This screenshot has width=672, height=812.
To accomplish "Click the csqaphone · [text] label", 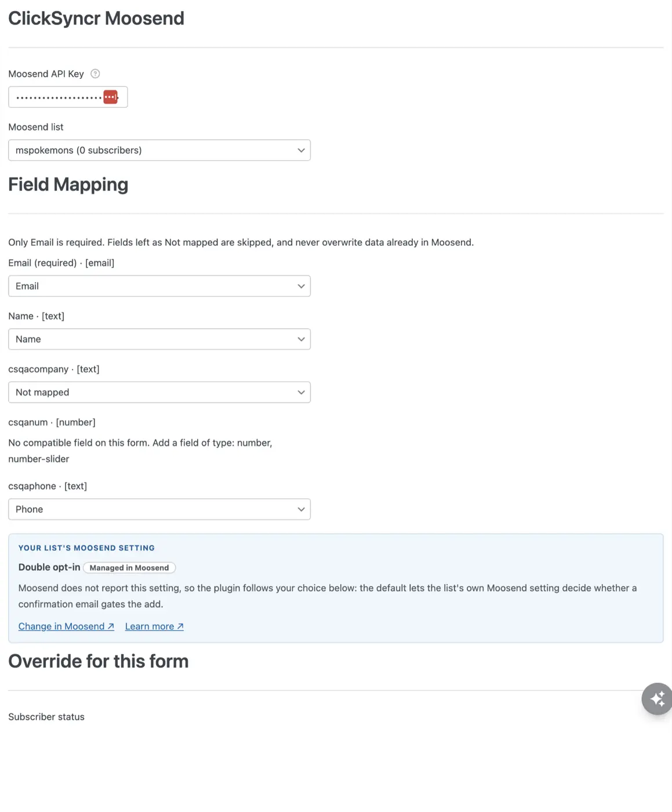I will (x=48, y=486).
